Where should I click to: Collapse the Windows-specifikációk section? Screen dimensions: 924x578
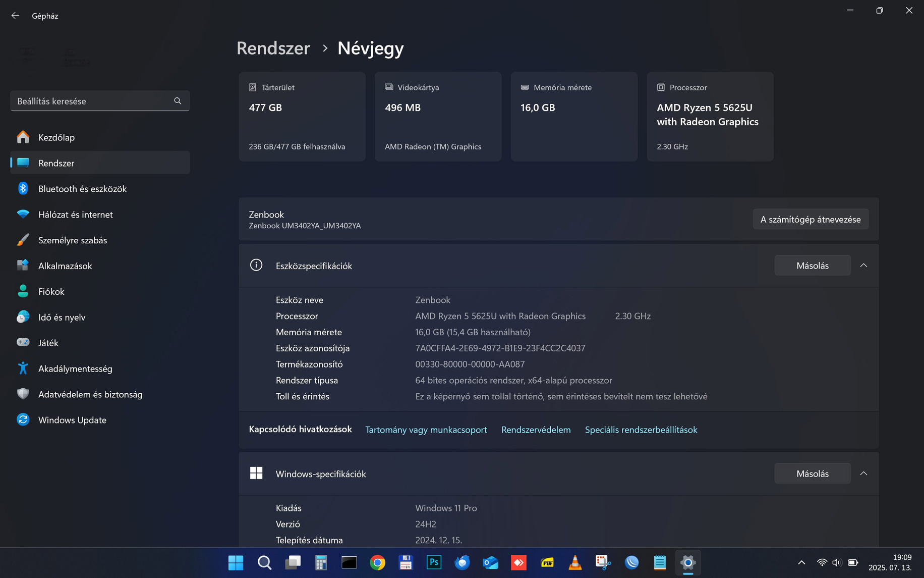(863, 474)
